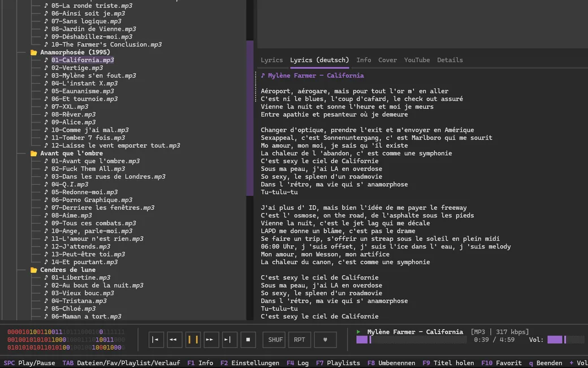Click note icon of 04-Tristana.mp3
Screen dimensions: 588x368
[46, 301]
